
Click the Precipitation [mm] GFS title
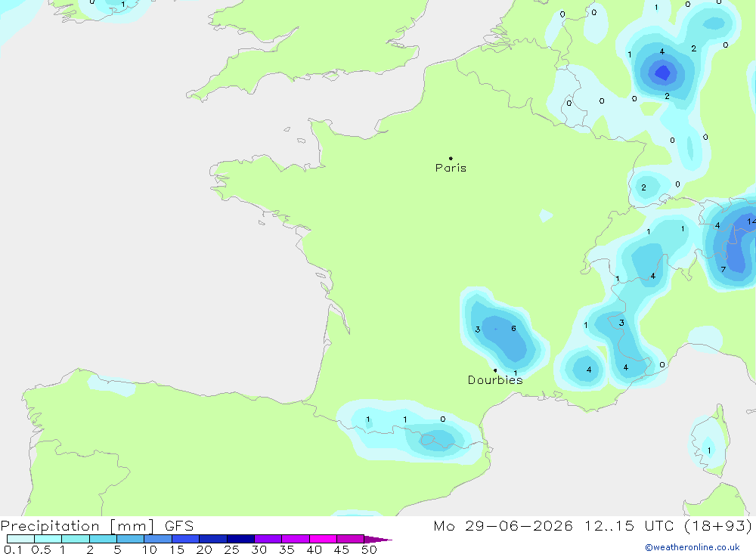coord(97,525)
